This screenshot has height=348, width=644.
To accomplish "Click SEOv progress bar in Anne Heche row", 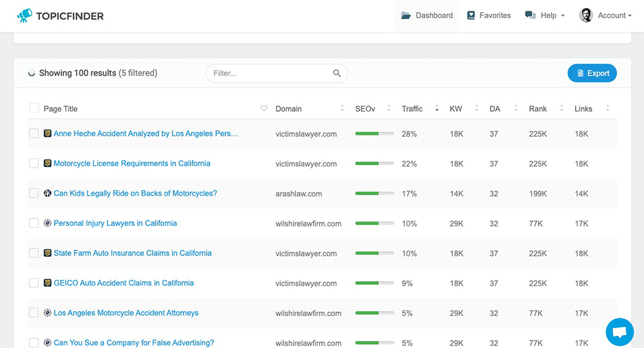I will pos(375,134).
